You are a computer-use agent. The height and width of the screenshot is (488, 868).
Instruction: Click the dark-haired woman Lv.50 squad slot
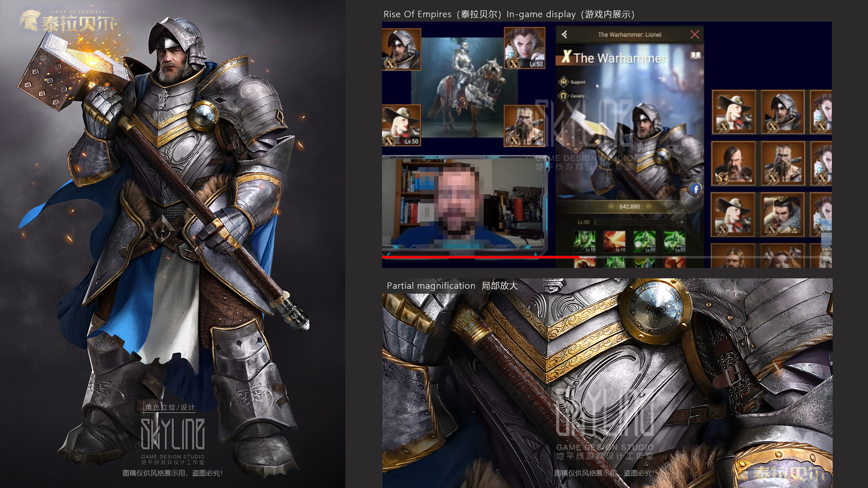[524, 48]
